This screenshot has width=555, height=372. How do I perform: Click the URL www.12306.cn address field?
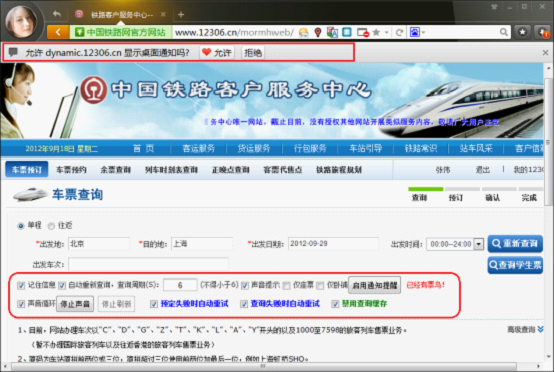click(x=234, y=33)
